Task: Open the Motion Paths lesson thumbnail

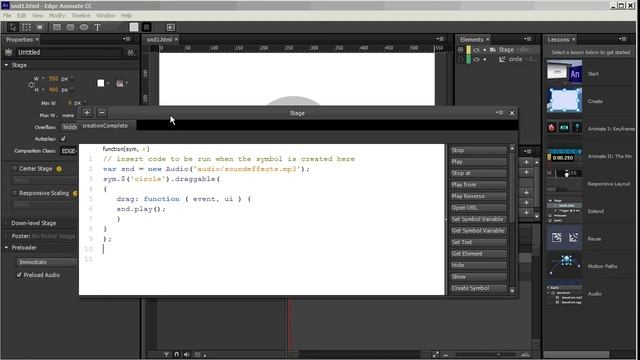Action: pos(564,265)
